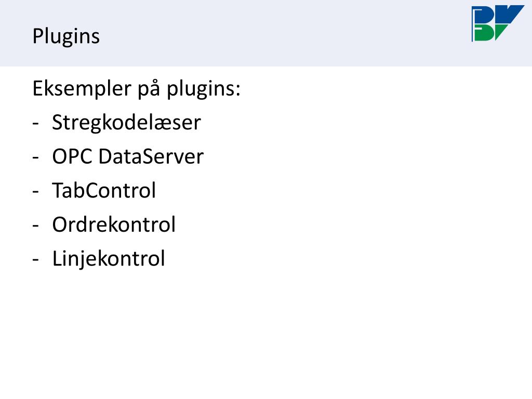The height and width of the screenshot is (399, 532).
Task: Click the heading 'Eksempler på plugins:'
Action: click(137, 89)
